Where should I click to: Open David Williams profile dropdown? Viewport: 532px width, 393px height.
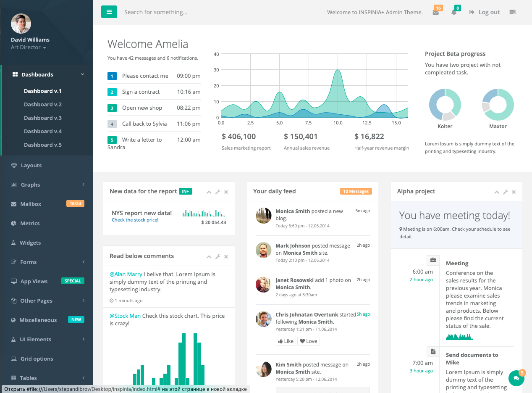[x=29, y=47]
